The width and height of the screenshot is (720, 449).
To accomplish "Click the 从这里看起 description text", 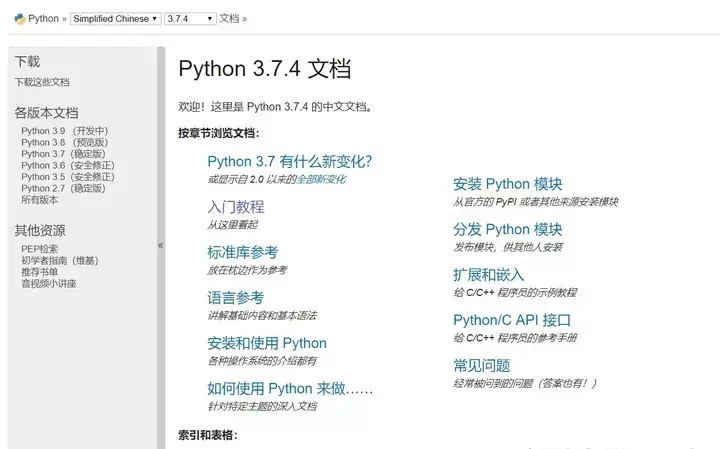I will 232,224.
